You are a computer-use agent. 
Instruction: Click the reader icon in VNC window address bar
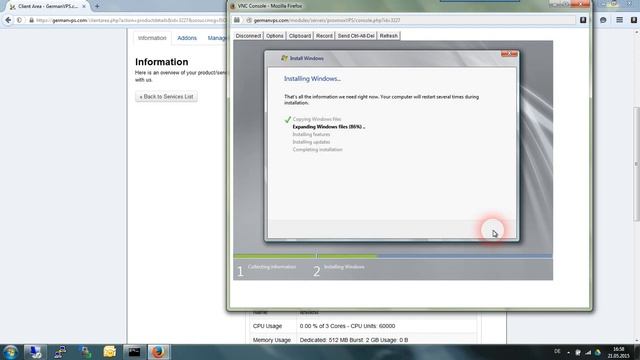[237, 20]
